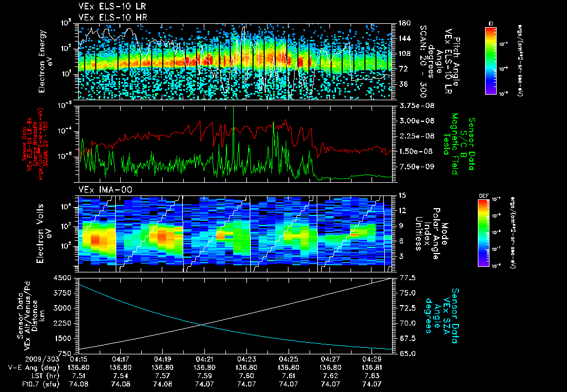Click the IMA-00 ion spectrogram panel
Viewport: 567px width, 392px height.
[x=235, y=234]
